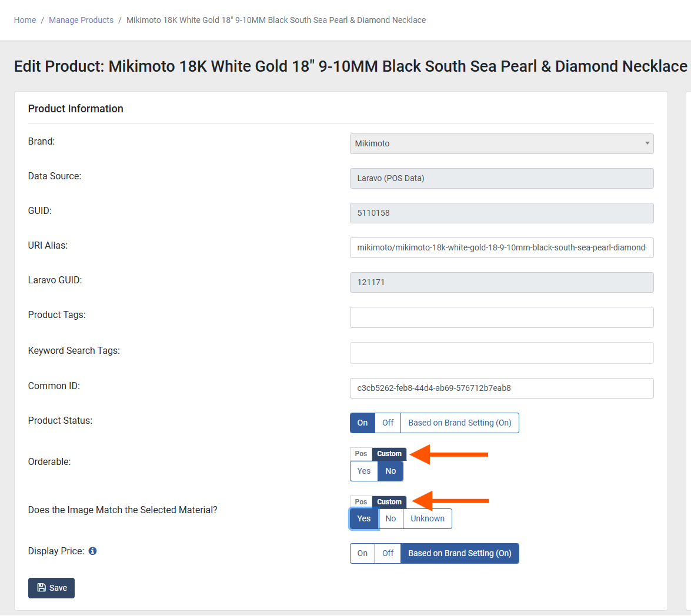This screenshot has width=691, height=616.
Task: Choose No for Image Match Material
Action: pyautogui.click(x=390, y=518)
